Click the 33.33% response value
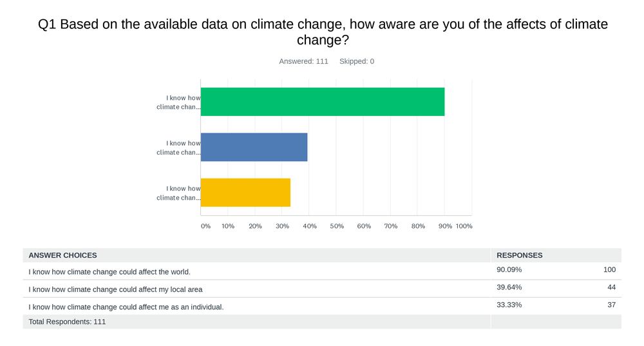Viewport: 644px width, 346px height. pos(509,305)
